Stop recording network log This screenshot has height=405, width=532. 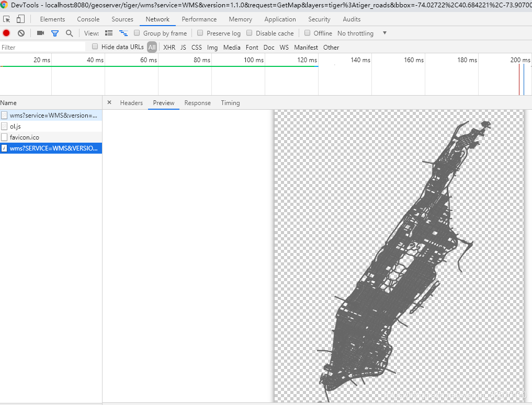(x=6, y=33)
